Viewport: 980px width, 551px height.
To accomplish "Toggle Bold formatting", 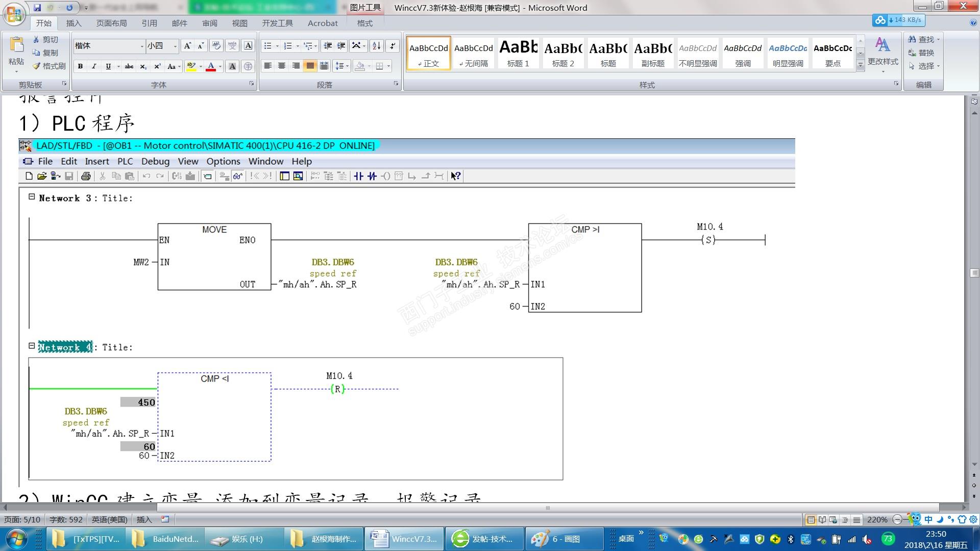I will tap(80, 66).
